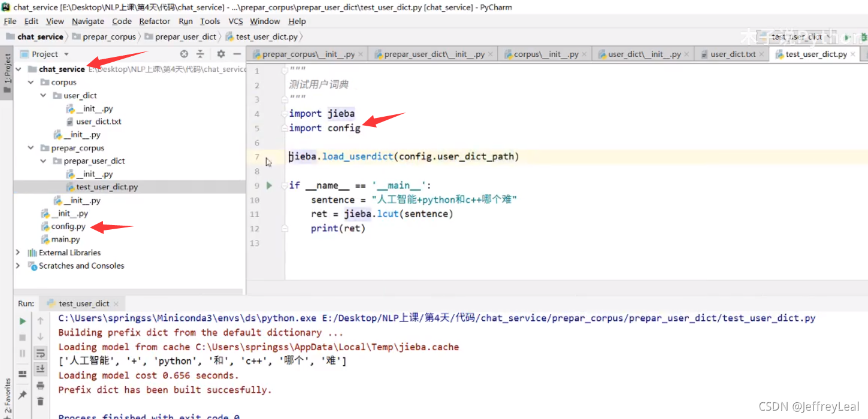868x419 pixels.
Task: Click on the print(ret) code line
Action: point(338,228)
